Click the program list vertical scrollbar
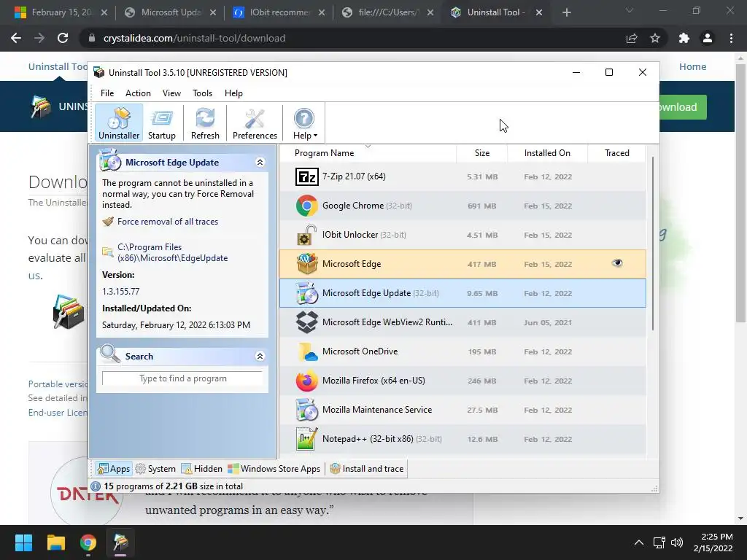Screen dimensions: 747x560 tap(653, 244)
